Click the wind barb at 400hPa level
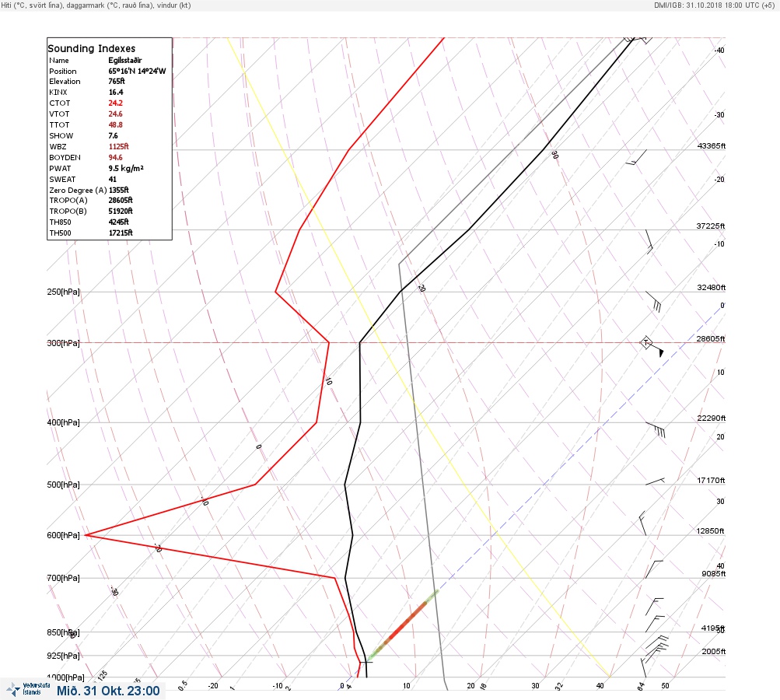This screenshot has width=780, height=700. point(656,430)
